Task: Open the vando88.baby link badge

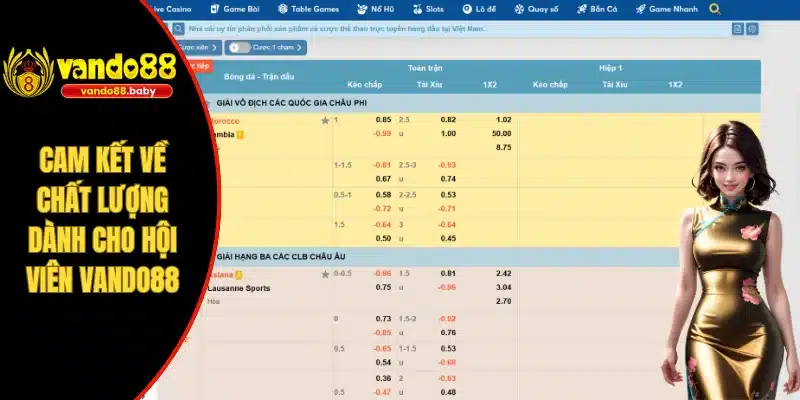Action: click(x=117, y=91)
